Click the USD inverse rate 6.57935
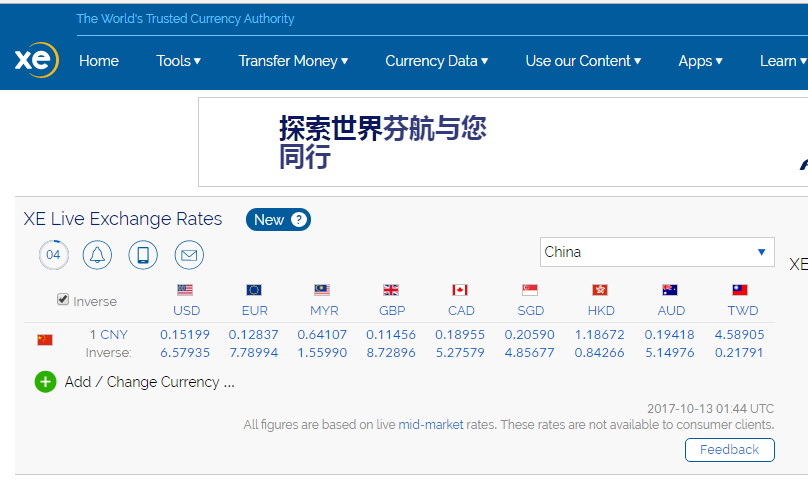The image size is (808, 492). [x=185, y=353]
